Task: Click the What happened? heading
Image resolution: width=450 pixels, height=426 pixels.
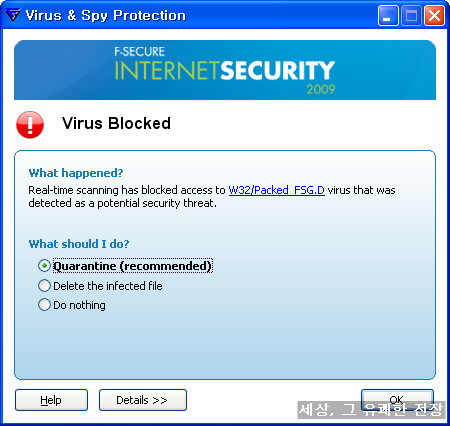Action: tap(76, 173)
